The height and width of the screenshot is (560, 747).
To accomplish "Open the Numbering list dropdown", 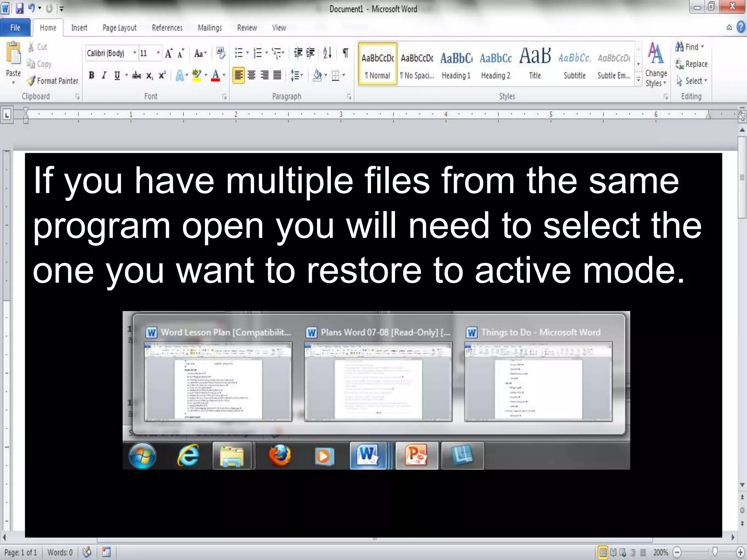I will [x=267, y=53].
